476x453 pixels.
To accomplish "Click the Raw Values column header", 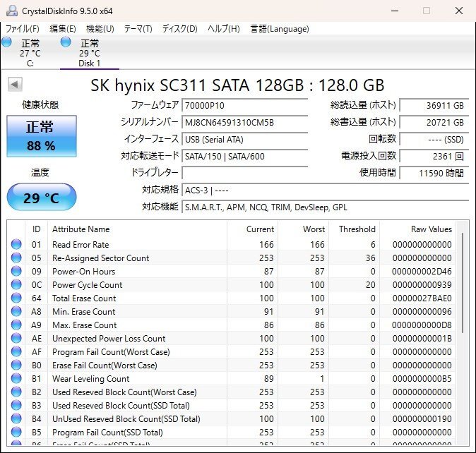I will click(x=417, y=229).
